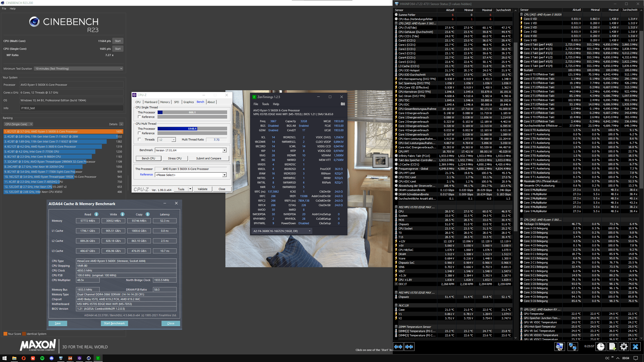Open Spotify from the taskbar
The width and height of the screenshot is (644, 362).
[42, 358]
